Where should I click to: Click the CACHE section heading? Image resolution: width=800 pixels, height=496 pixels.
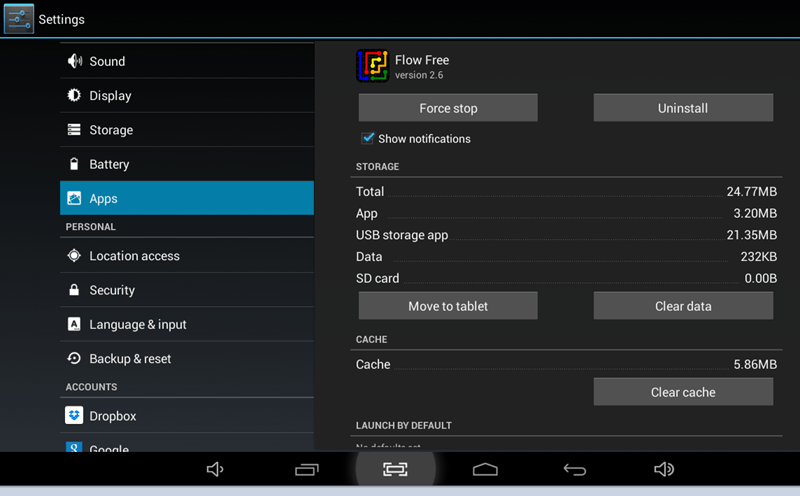pyautogui.click(x=371, y=339)
